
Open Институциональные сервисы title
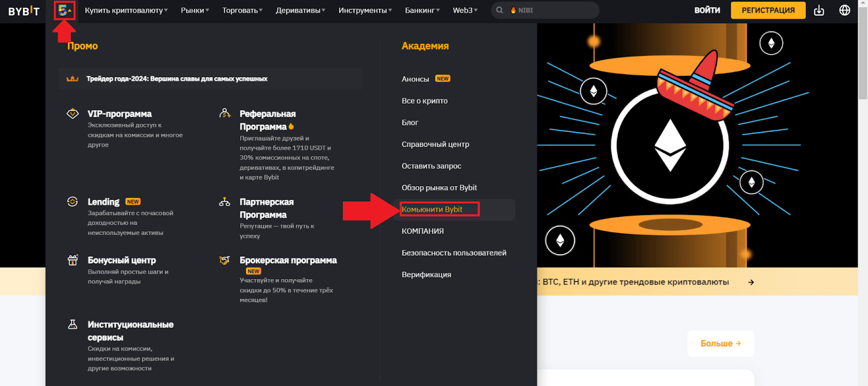point(131,331)
